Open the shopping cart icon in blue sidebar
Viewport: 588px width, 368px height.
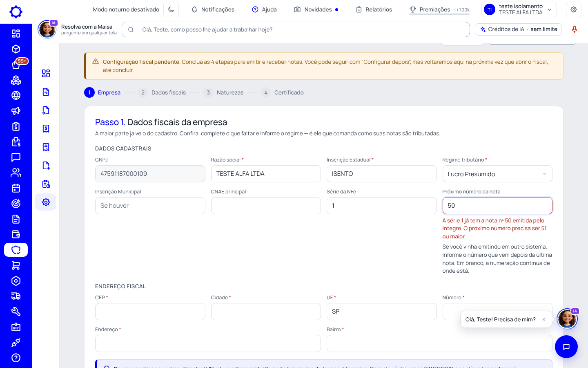point(16,265)
